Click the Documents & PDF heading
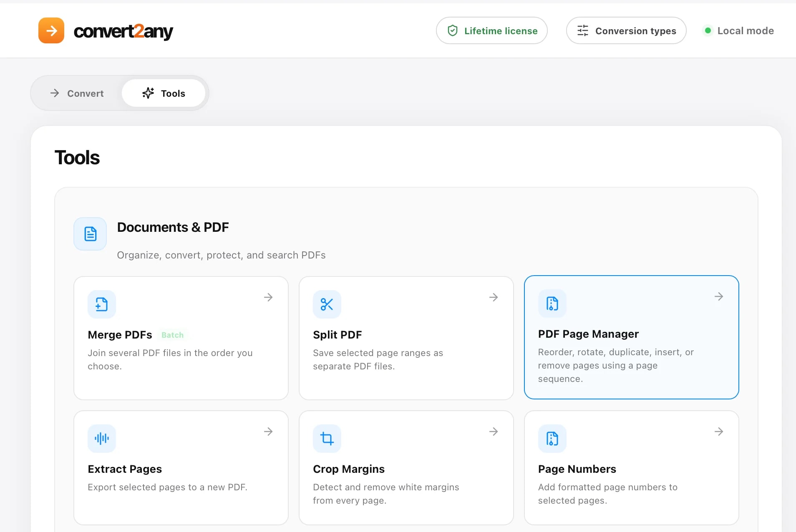This screenshot has height=532, width=796. coord(173,227)
